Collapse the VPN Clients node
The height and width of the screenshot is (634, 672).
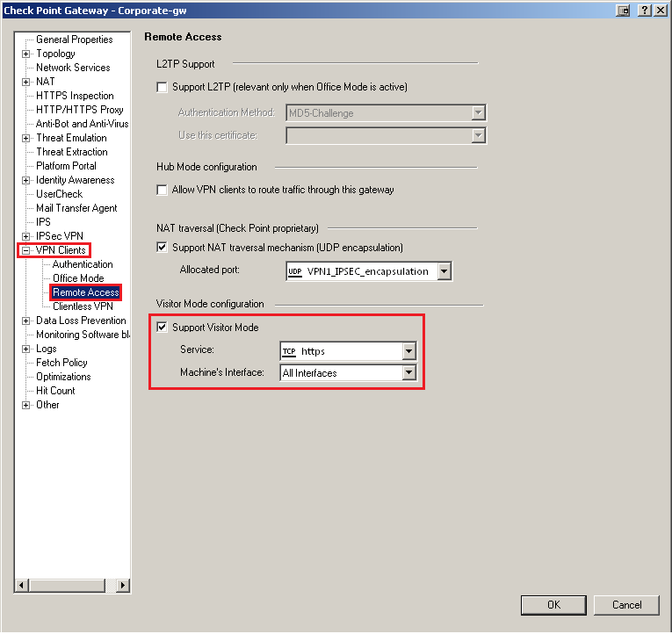[26, 250]
